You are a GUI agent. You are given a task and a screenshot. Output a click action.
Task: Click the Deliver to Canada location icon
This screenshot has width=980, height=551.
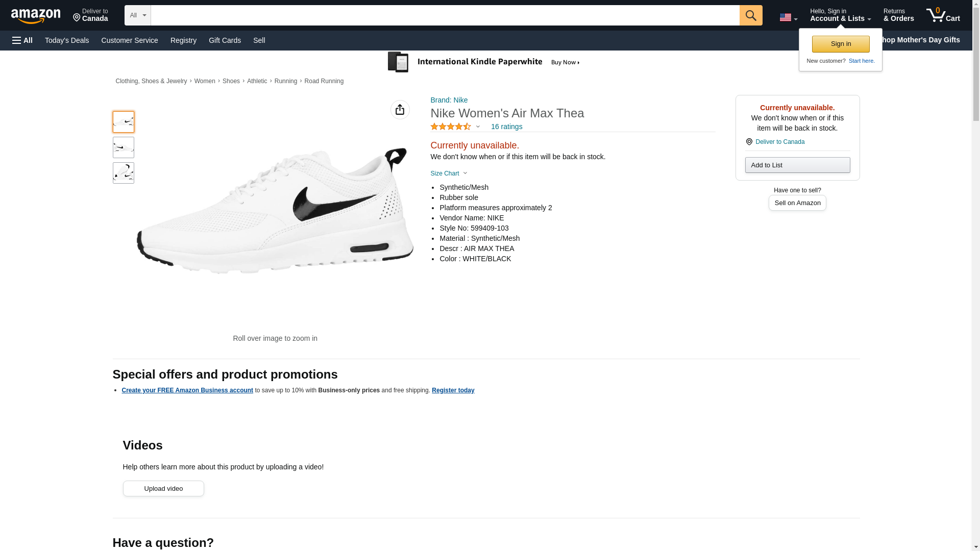pyautogui.click(x=749, y=142)
